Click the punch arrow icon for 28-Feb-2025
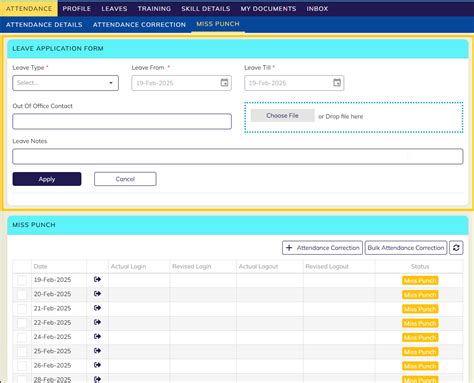474x383 pixels. click(x=97, y=379)
